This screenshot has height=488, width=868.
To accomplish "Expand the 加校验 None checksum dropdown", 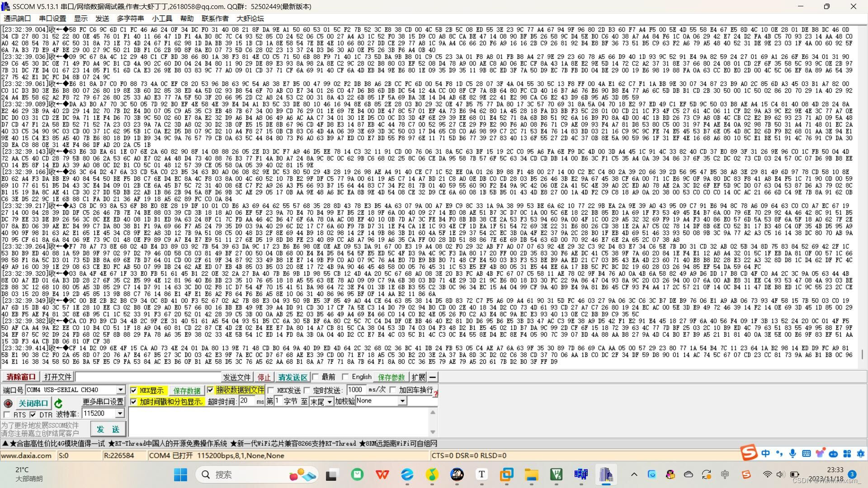I will click(x=402, y=401).
